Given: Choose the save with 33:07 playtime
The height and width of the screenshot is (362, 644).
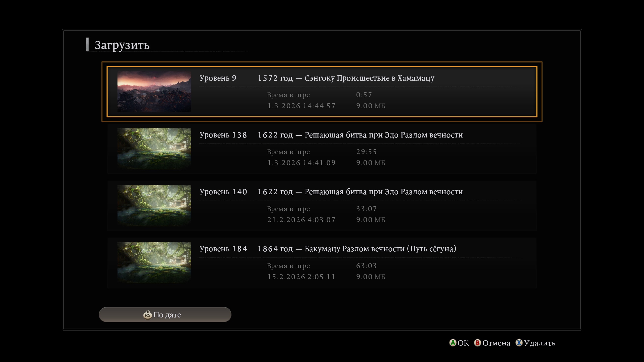Looking at the screenshot, I should point(366,209).
